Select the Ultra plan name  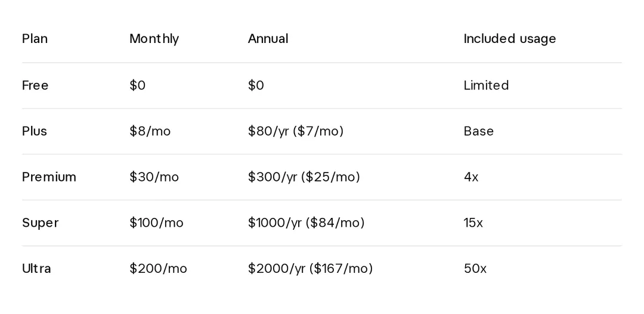[36, 269]
